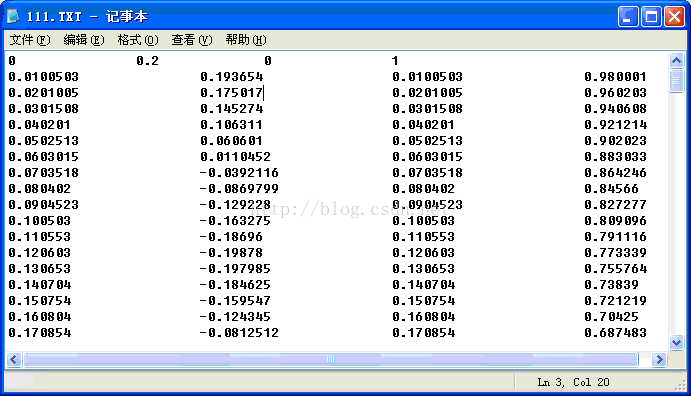Click the value 0.70425
The image size is (691, 396).
point(612,317)
